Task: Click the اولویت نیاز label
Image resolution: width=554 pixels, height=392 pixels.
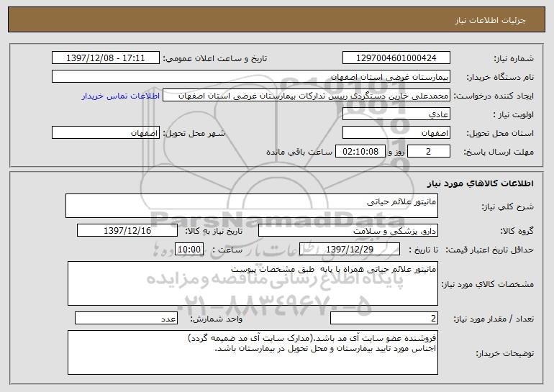Action: click(514, 115)
